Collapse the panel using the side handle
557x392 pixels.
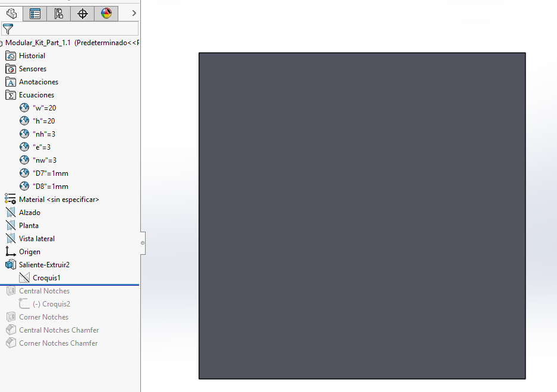click(x=143, y=243)
